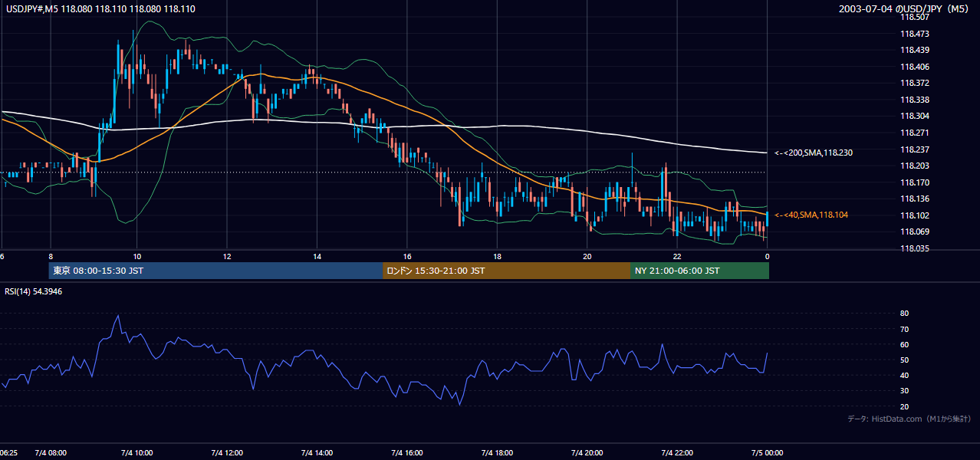The height and width of the screenshot is (460, 980).
Task: Click the RSI 50 level label
Action: pos(905,360)
